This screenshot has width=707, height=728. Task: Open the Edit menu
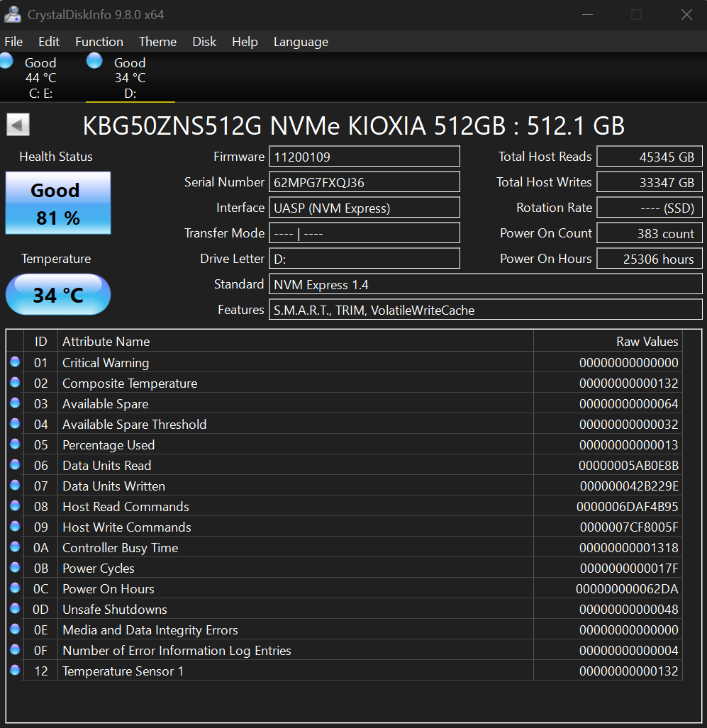[x=49, y=42]
